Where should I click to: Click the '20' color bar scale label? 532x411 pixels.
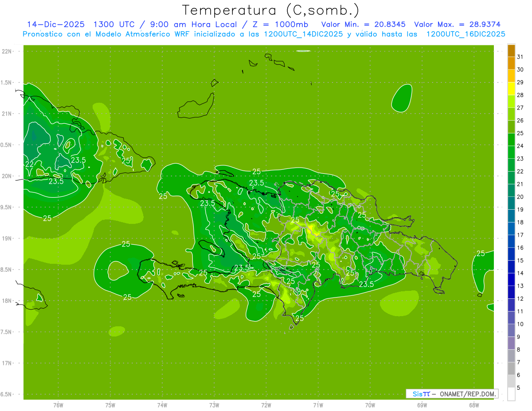[520, 197]
